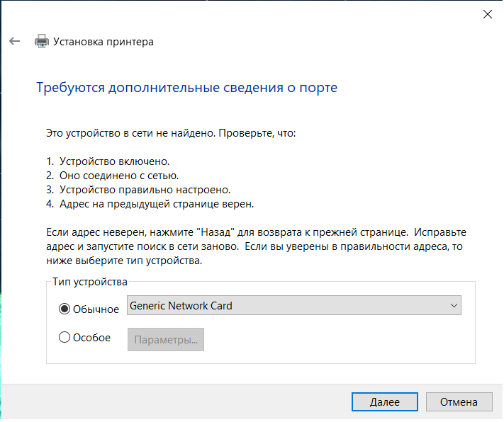The image size is (504, 422).
Task: Click the printer icon in the title
Action: 43,42
